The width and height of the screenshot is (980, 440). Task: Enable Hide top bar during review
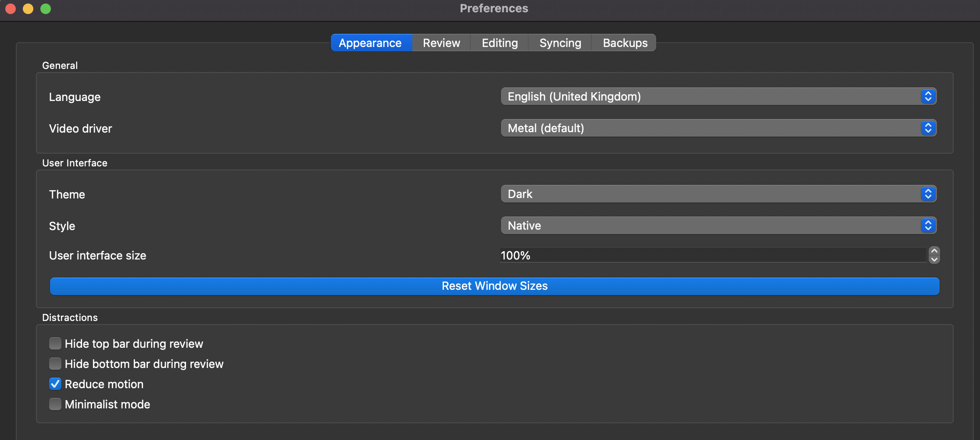pyautogui.click(x=55, y=343)
